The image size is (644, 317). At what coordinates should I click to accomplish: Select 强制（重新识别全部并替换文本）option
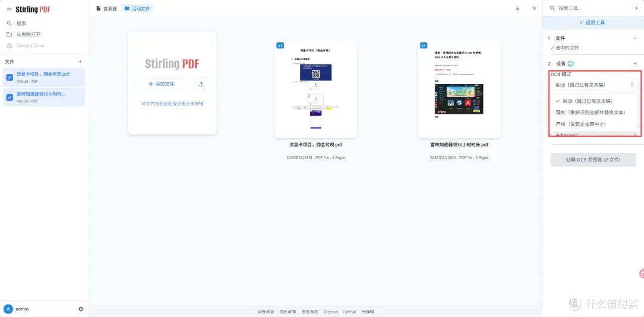595,113
